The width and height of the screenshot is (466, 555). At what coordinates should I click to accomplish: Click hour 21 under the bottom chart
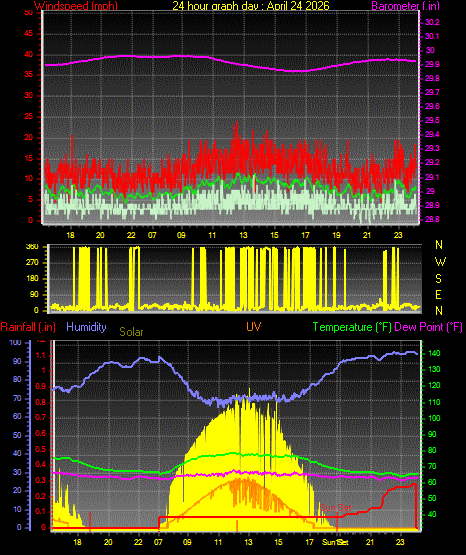click(370, 542)
